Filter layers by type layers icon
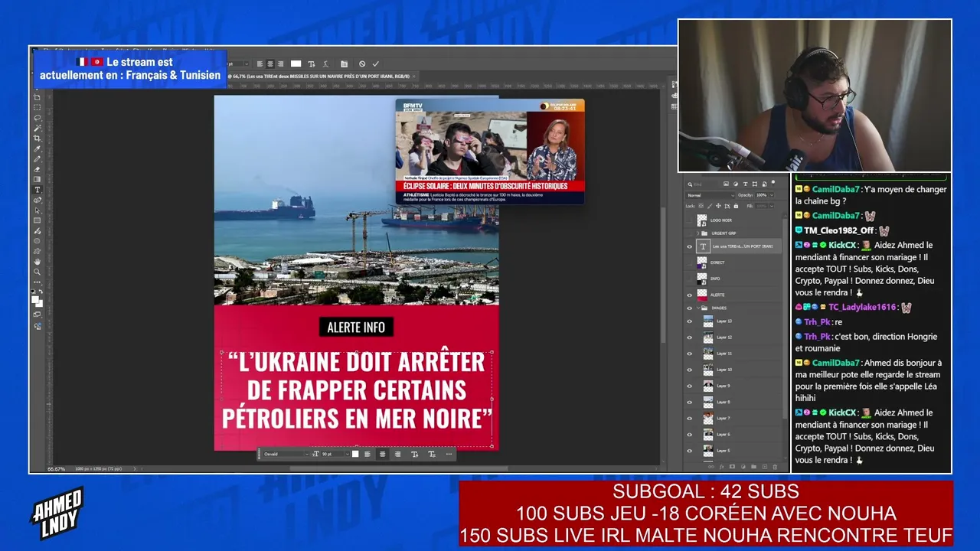The width and height of the screenshot is (980, 551). coord(746,184)
